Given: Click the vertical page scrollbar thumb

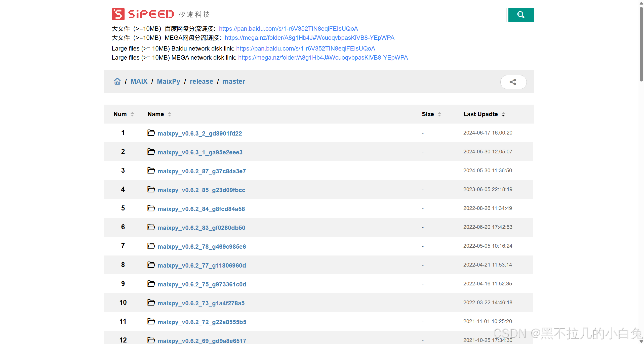Looking at the screenshot, I should 641,44.
